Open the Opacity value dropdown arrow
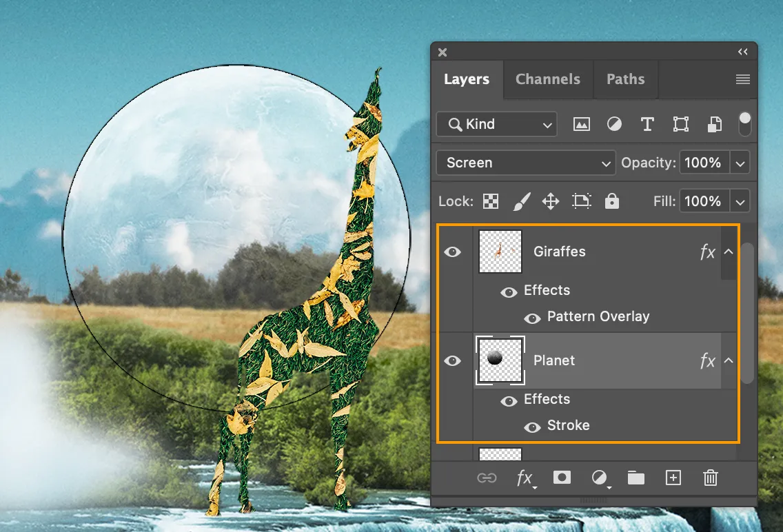 click(740, 163)
